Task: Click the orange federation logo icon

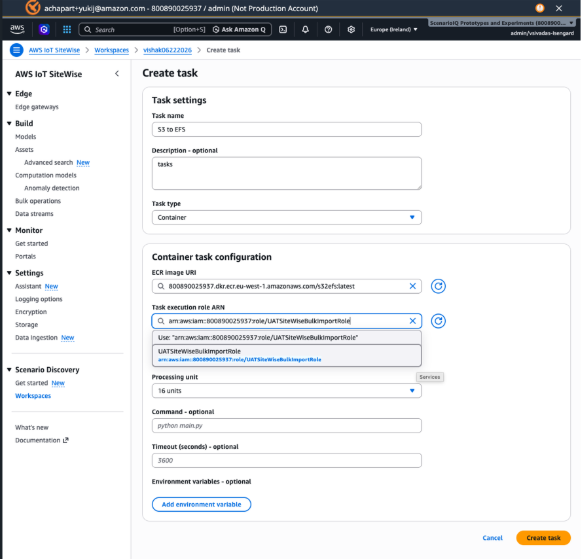Action: point(33,7)
